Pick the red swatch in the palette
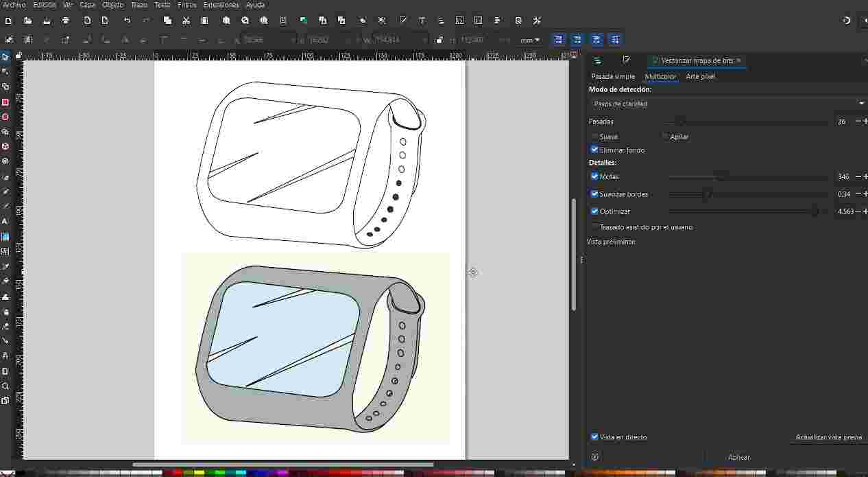Screen dimensions: 868x477 pyautogui.click(x=177, y=473)
